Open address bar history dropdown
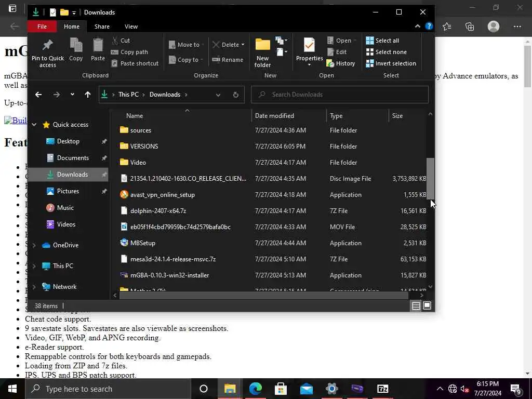The image size is (532, 399). pyautogui.click(x=218, y=95)
